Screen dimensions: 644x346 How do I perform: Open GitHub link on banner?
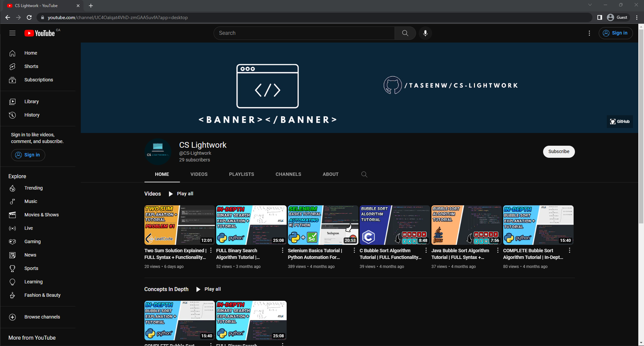click(x=620, y=122)
